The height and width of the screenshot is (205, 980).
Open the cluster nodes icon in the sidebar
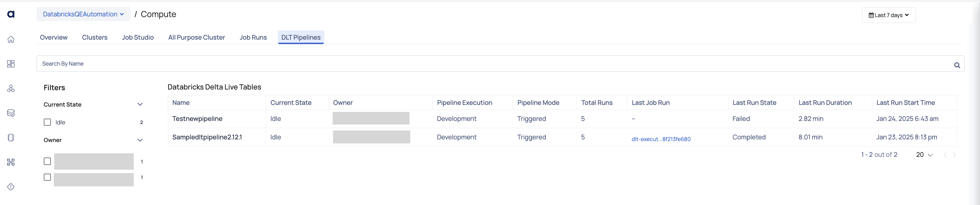pyautogui.click(x=11, y=88)
